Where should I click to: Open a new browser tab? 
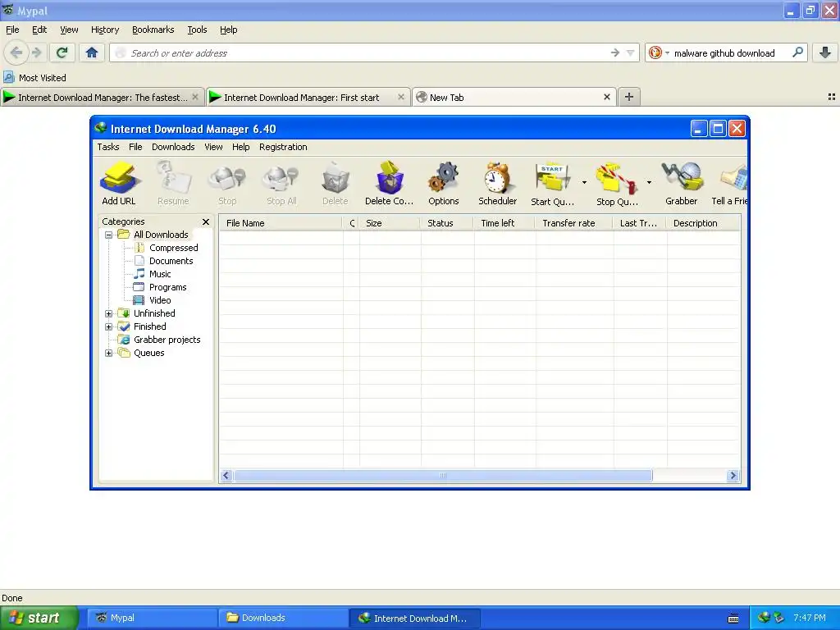(x=629, y=97)
